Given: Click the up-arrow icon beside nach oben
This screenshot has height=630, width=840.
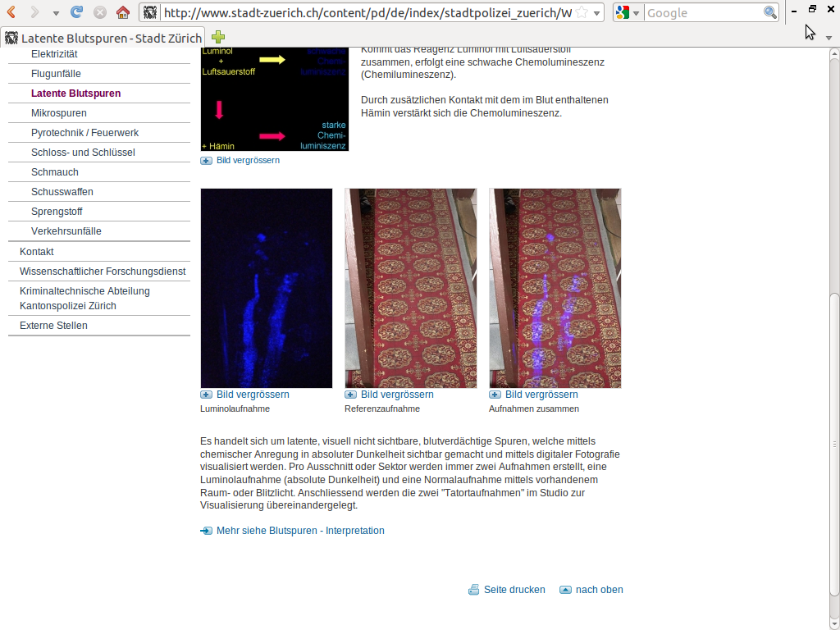Looking at the screenshot, I should [566, 590].
